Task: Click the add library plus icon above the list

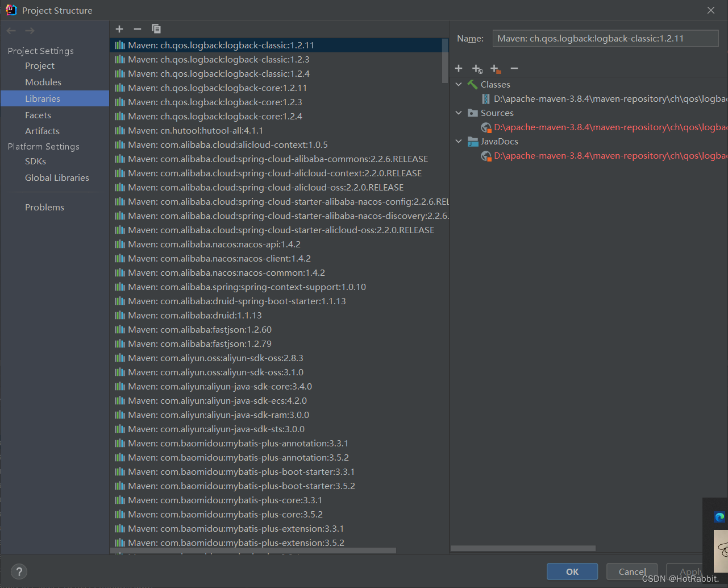Action: (x=119, y=28)
